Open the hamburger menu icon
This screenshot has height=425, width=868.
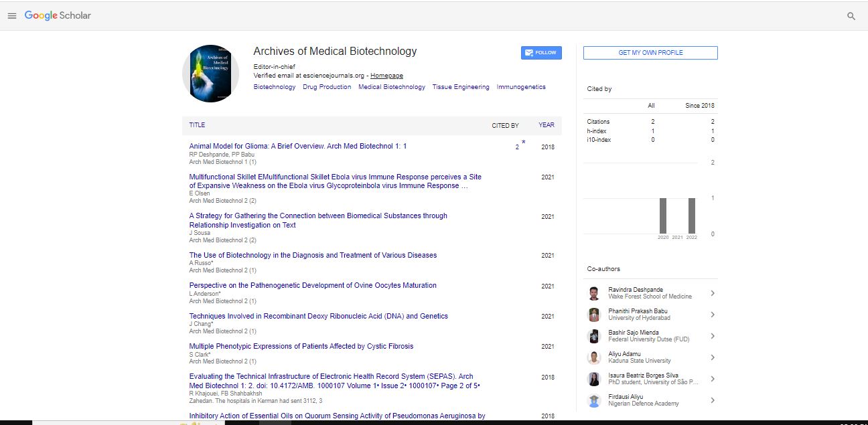click(x=12, y=16)
